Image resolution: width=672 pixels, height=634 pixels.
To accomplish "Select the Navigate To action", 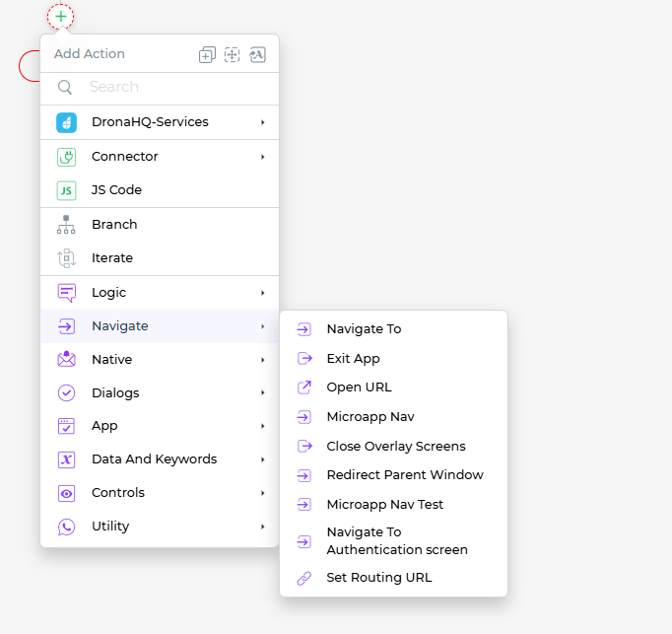I will 393,329.
